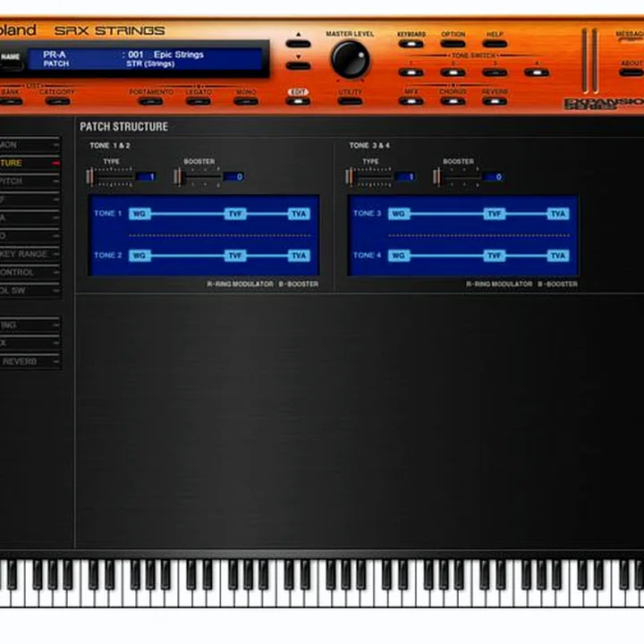This screenshot has width=644, height=644.
Task: Toggle the EDIT button
Action: [298, 101]
